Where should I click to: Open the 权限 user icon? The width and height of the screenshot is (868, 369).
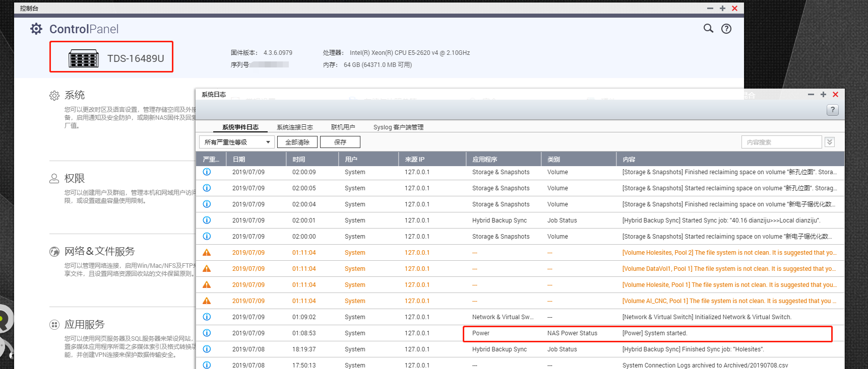(54, 179)
